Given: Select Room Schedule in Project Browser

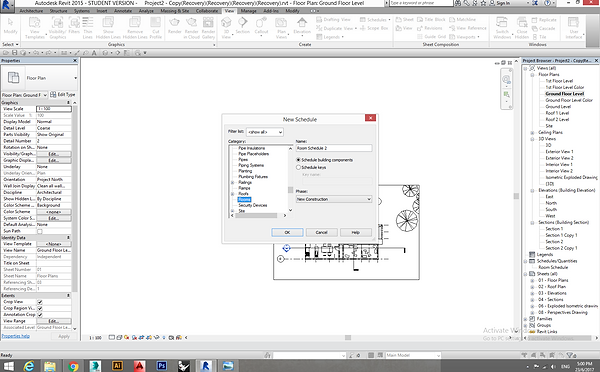Looking at the screenshot, I should point(553,267).
